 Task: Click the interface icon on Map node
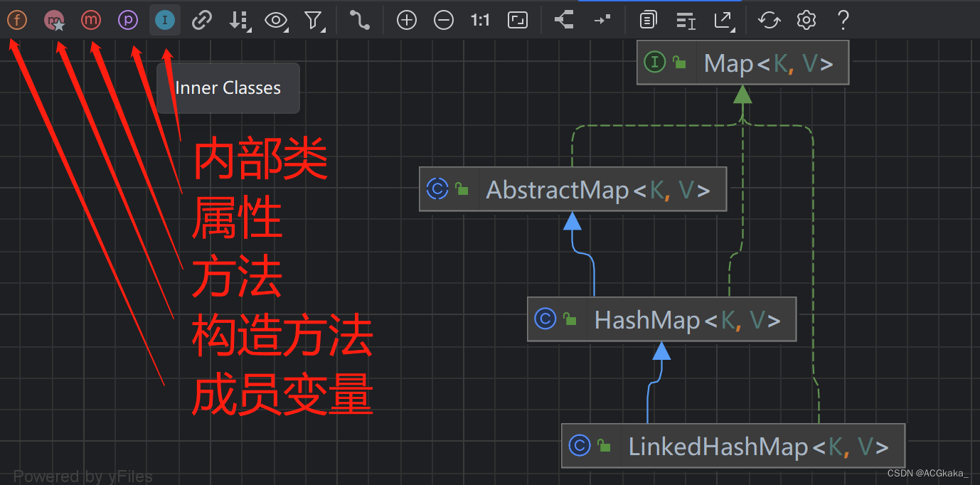pyautogui.click(x=654, y=63)
